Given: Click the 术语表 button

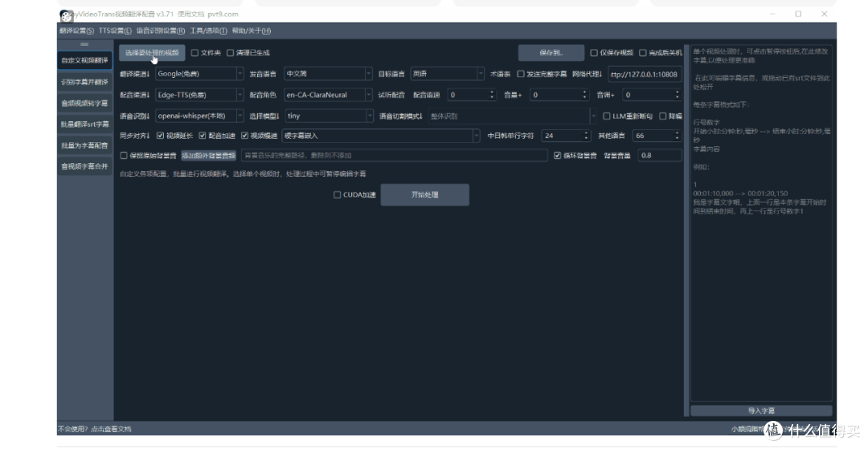Looking at the screenshot, I should [500, 74].
